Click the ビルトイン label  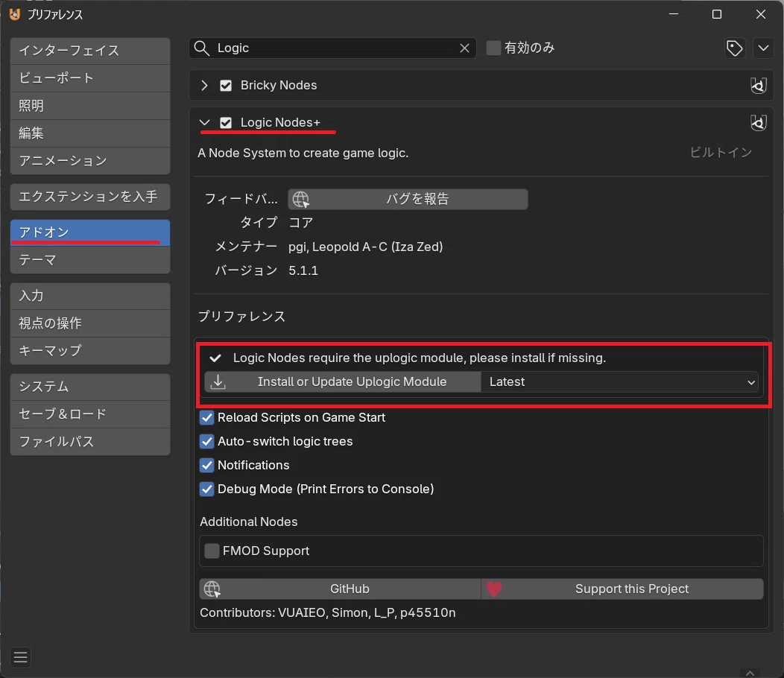click(721, 153)
